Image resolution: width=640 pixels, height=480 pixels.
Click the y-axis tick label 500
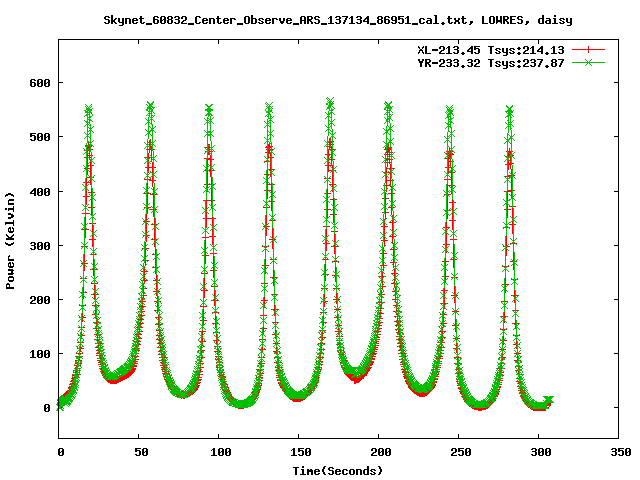40,137
